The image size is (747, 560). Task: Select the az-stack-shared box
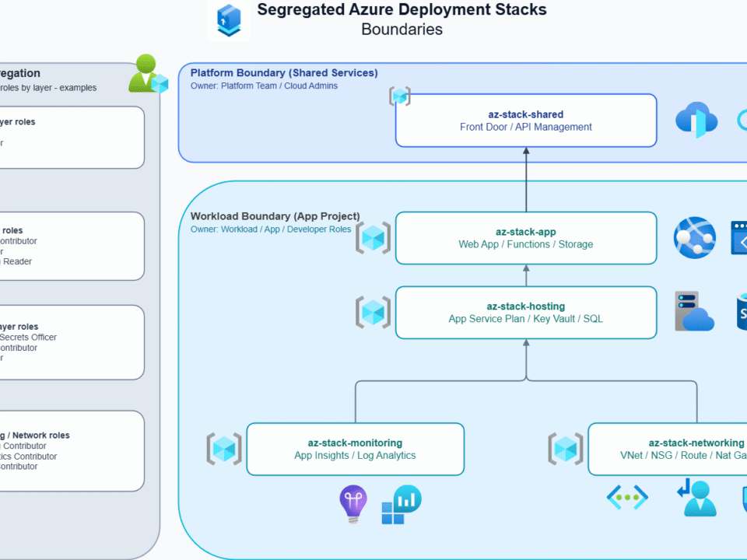pos(525,121)
